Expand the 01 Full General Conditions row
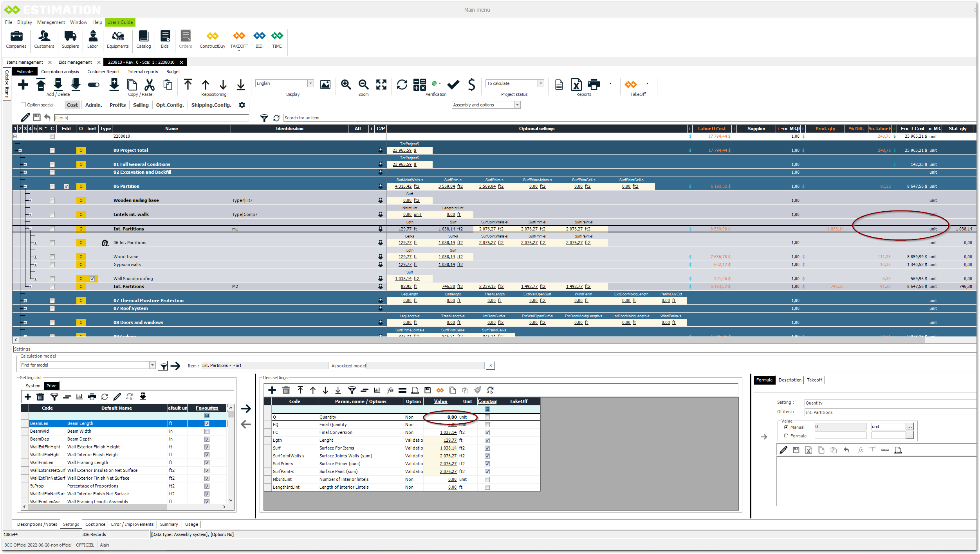The image size is (980, 554). coord(25,164)
